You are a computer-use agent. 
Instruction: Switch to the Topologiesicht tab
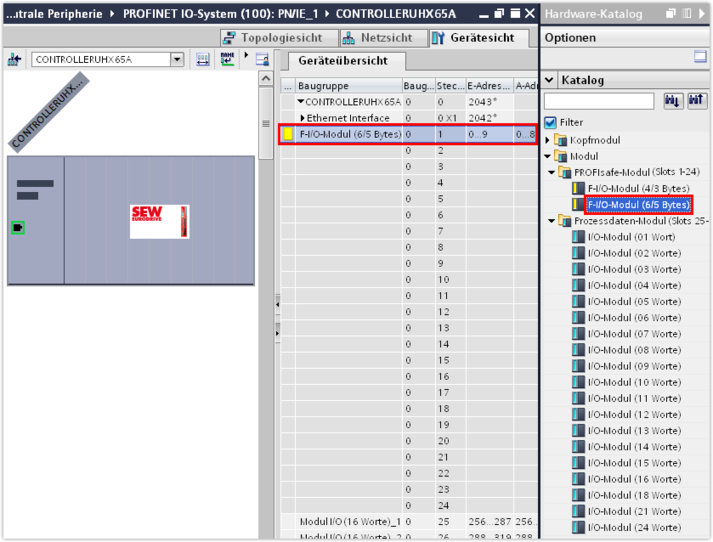[x=276, y=38]
